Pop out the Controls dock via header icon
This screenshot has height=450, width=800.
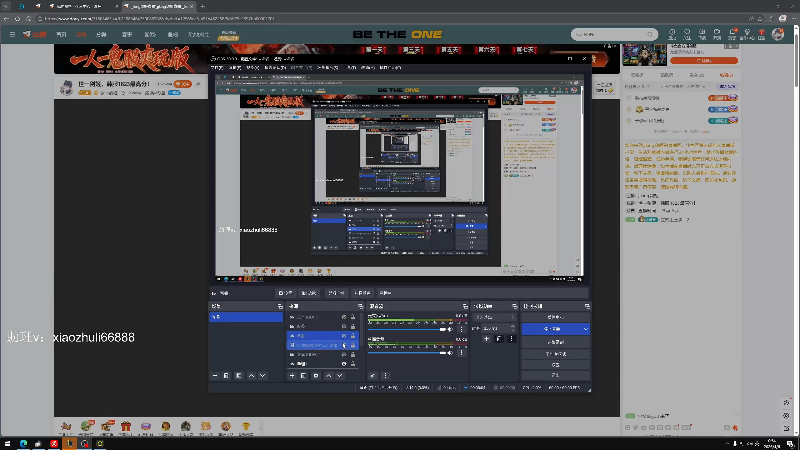pos(587,306)
